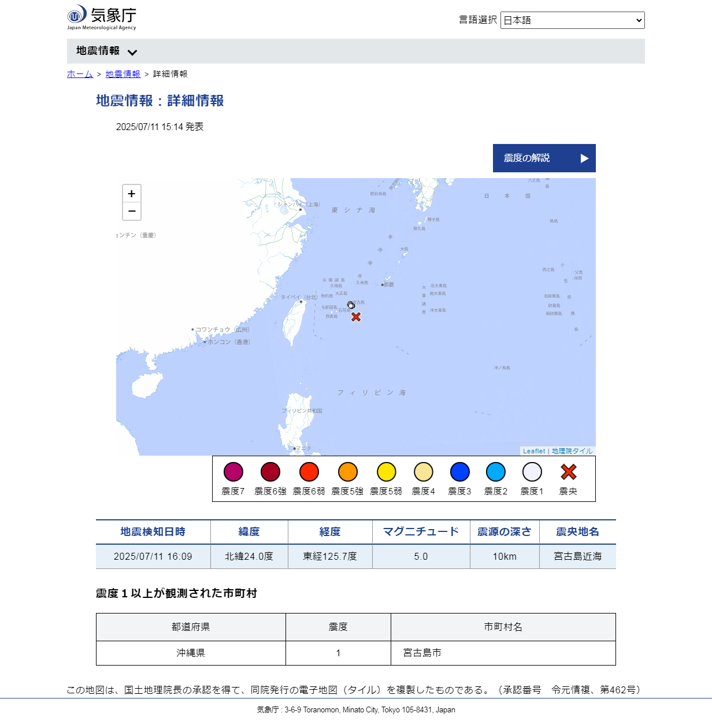The height and width of the screenshot is (728, 712).
Task: Open the 震度の解説 button
Action: point(544,158)
